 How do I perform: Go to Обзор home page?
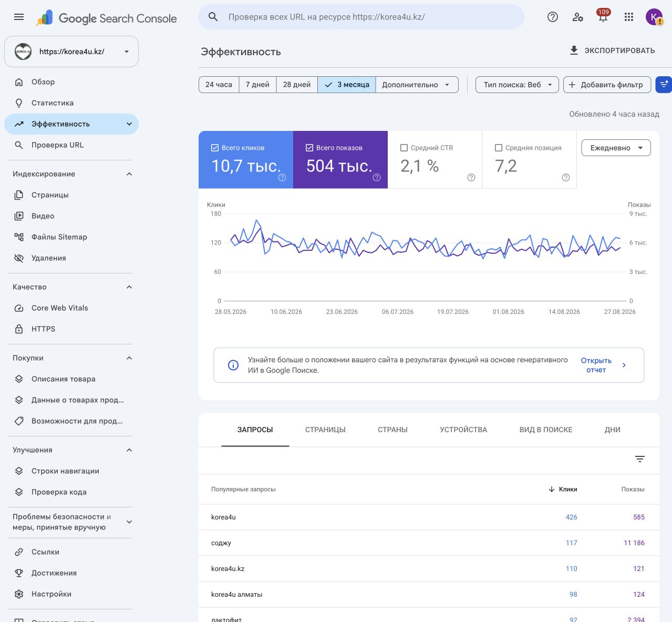(71, 82)
